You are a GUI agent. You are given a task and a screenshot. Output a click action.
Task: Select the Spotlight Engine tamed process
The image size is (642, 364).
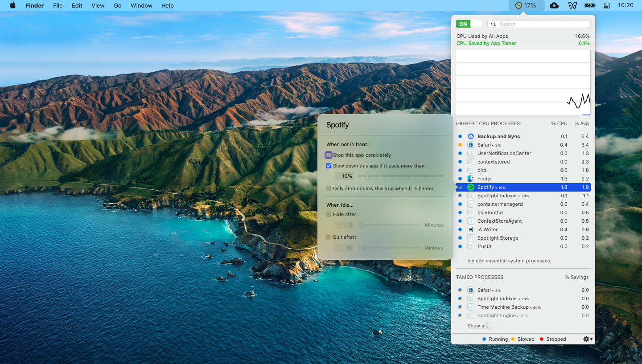tap(523, 315)
